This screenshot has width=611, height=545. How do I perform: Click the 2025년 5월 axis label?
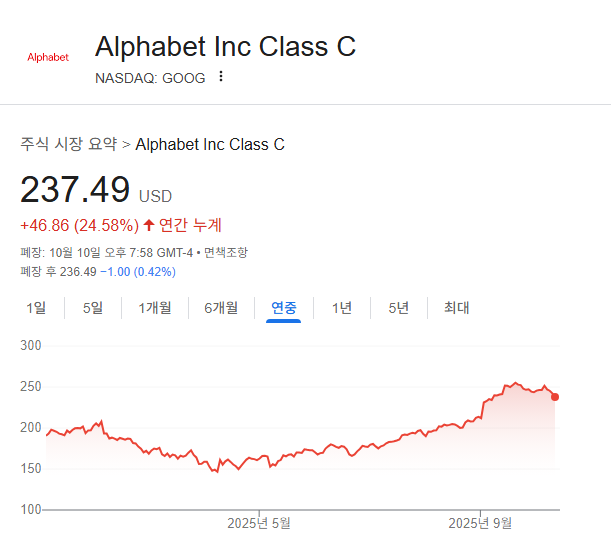point(258,523)
